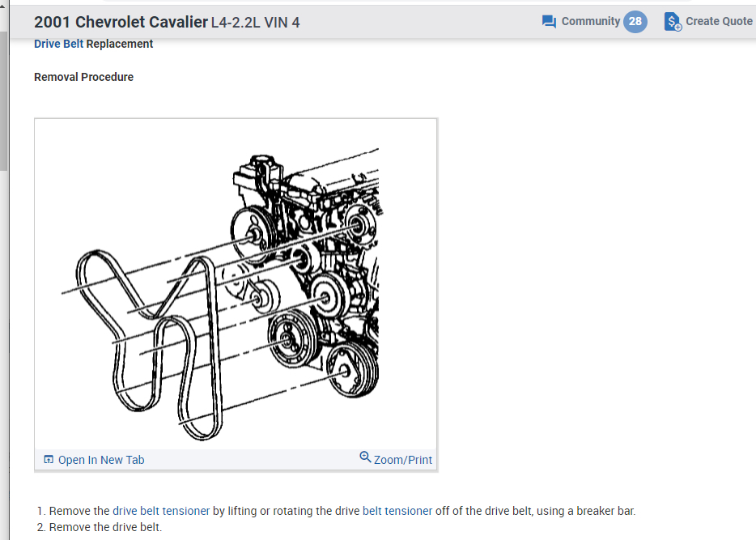Select the word Replacement in the heading
The image size is (756, 540).
[x=120, y=44]
